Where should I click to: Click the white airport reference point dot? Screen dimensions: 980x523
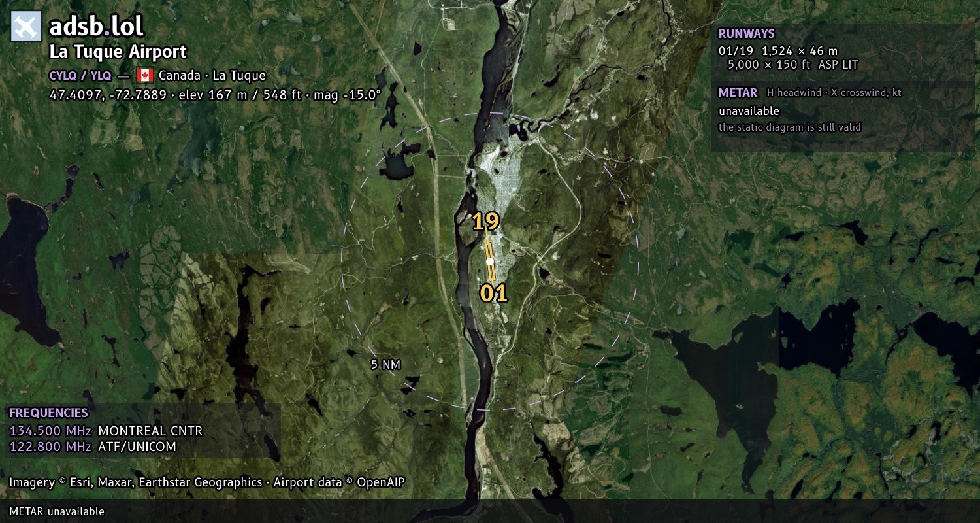pos(490,261)
